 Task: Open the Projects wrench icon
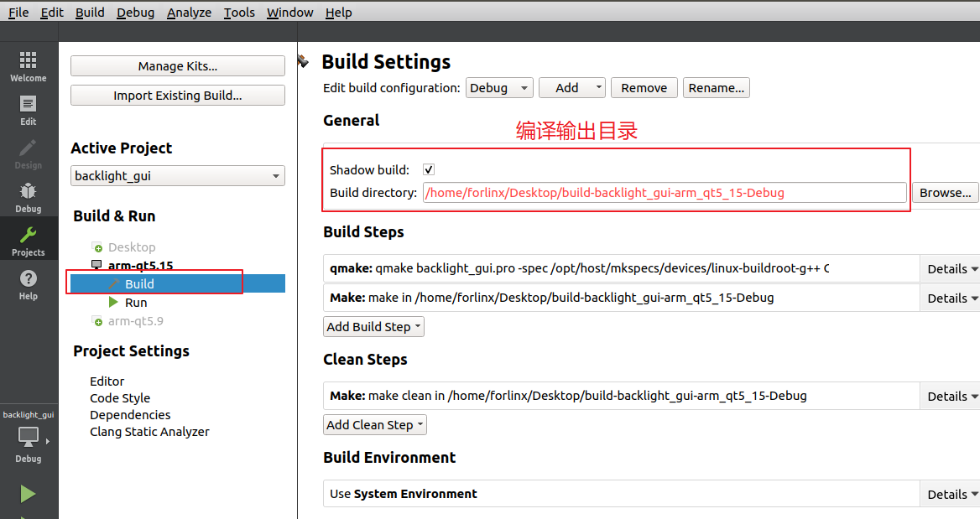pos(29,235)
